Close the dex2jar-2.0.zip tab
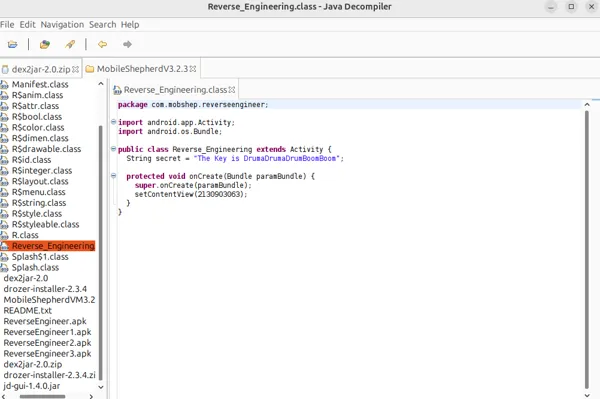This screenshot has height=399, width=600. (x=75, y=69)
